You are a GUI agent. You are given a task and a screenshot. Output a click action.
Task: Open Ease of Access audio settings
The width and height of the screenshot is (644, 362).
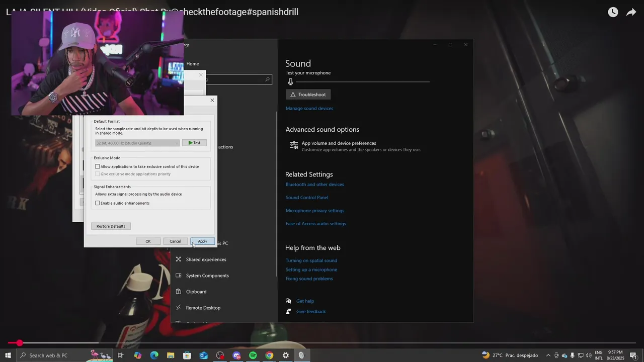[x=316, y=224]
